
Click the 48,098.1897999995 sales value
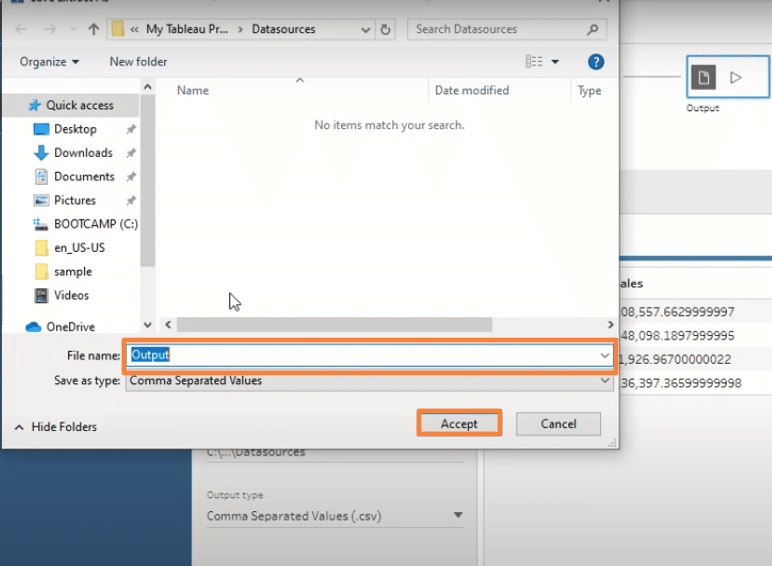pos(677,336)
